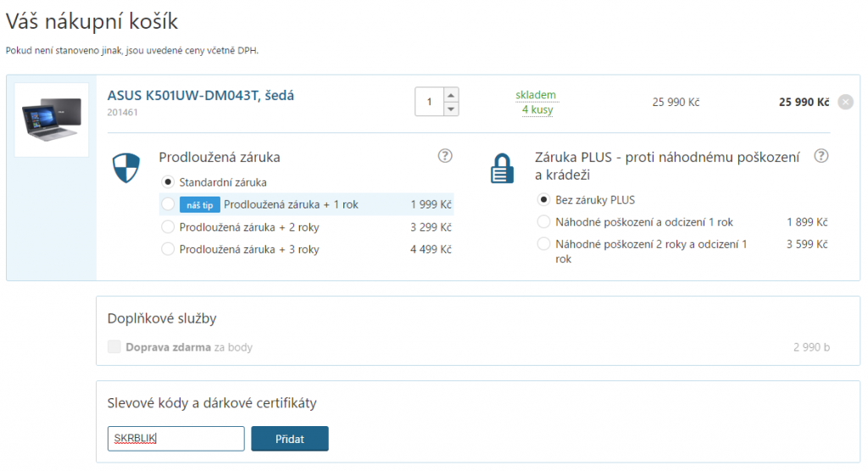Open the ASUS K501UW-DM043T product link

coord(200,95)
